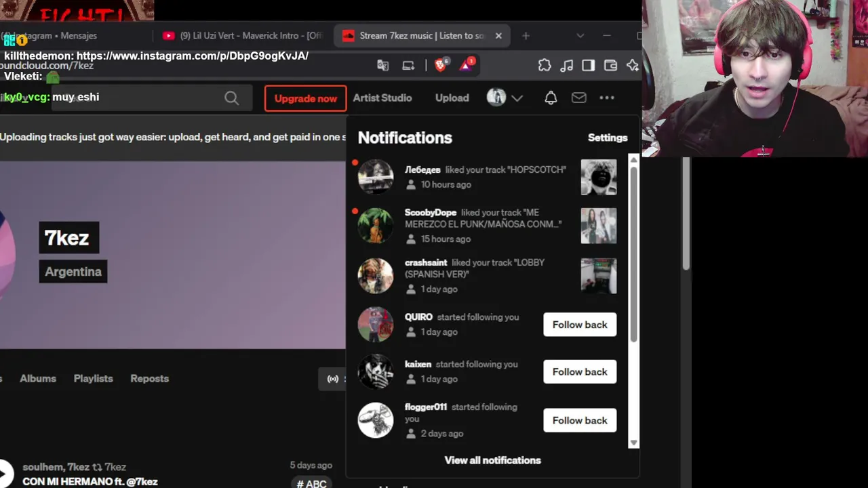The width and height of the screenshot is (868, 488).
Task: Open the Playlists profile tab
Action: [x=94, y=378]
